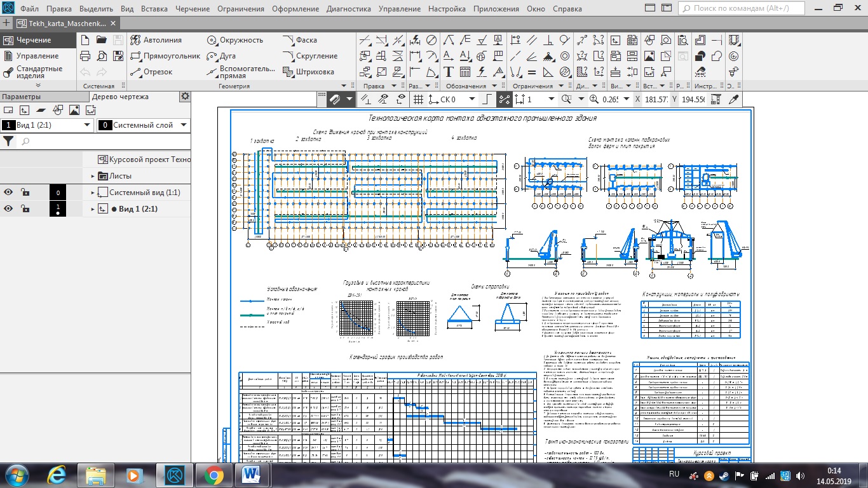The height and width of the screenshot is (488, 868).
Task: Click the equals constraint icon
Action: click(532, 72)
